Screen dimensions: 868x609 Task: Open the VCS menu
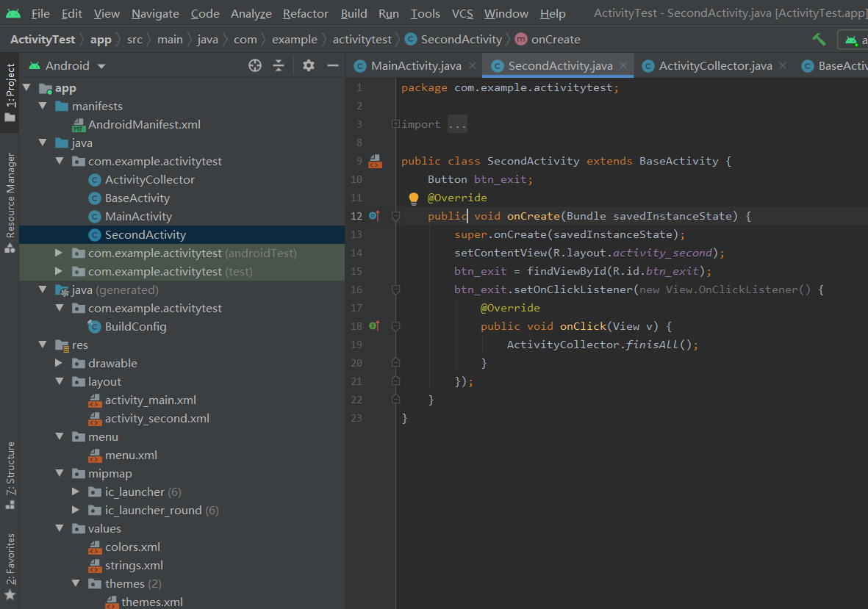coord(462,13)
